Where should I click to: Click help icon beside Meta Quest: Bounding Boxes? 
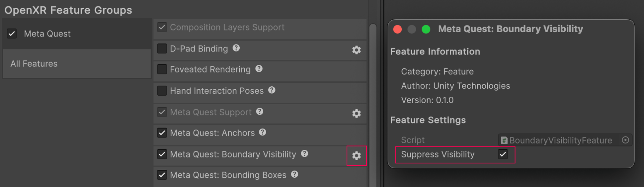[294, 174]
